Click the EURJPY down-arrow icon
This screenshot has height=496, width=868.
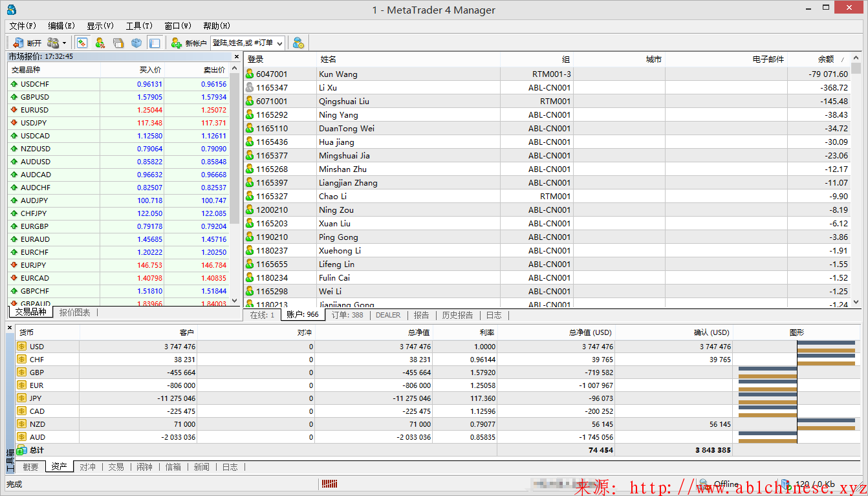click(14, 265)
